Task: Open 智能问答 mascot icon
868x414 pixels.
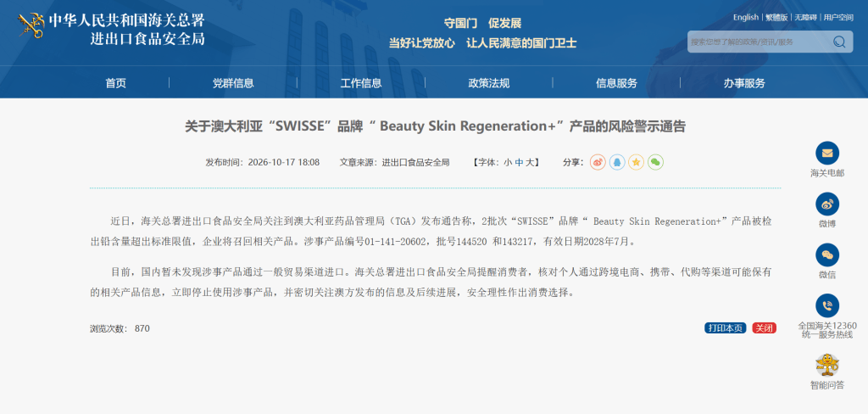Action: click(x=827, y=366)
